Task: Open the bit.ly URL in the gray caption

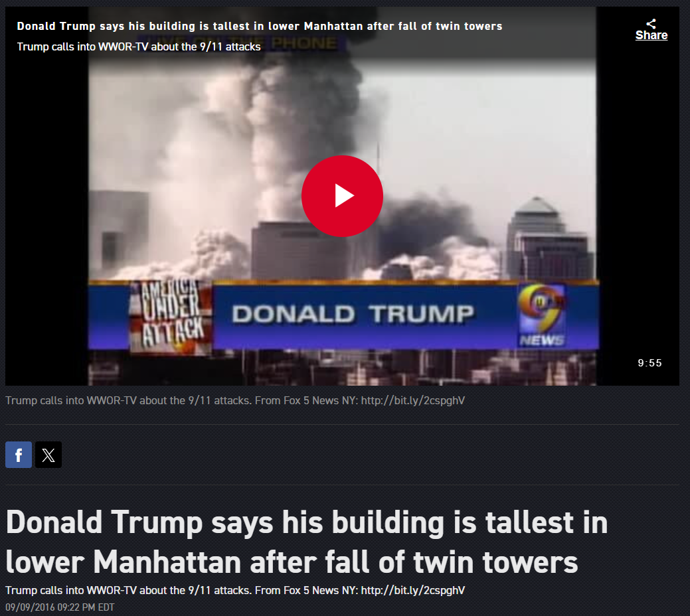Action: 413,400
